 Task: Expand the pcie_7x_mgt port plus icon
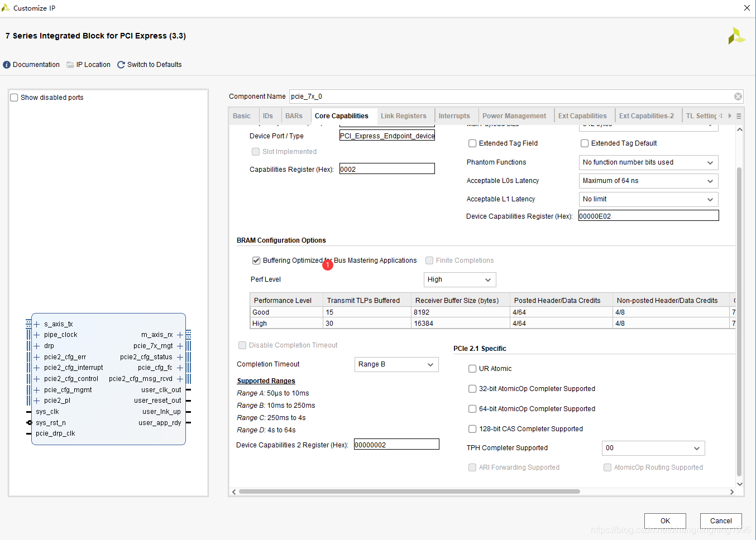pyautogui.click(x=180, y=346)
